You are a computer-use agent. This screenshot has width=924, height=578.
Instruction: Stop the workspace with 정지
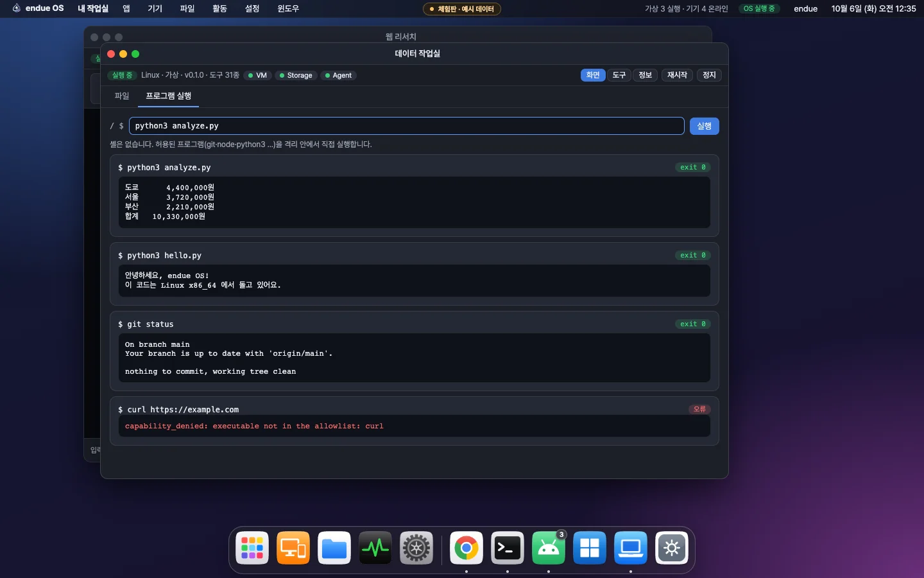pos(709,75)
